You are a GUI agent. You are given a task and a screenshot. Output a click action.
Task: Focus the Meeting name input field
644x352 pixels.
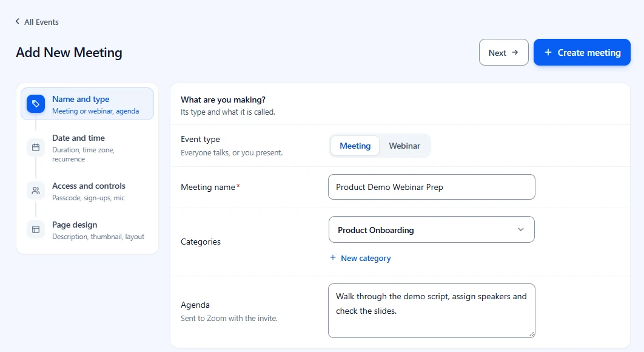(432, 187)
